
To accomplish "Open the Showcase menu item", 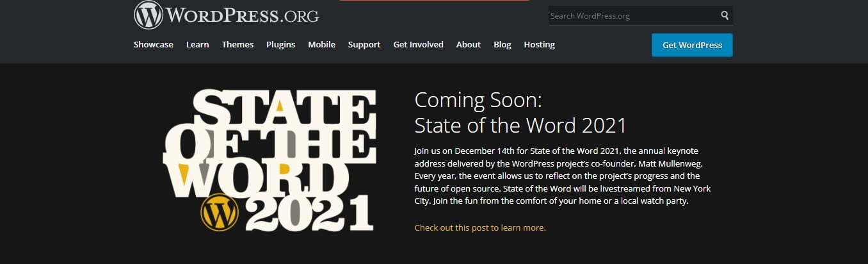I will point(154,45).
